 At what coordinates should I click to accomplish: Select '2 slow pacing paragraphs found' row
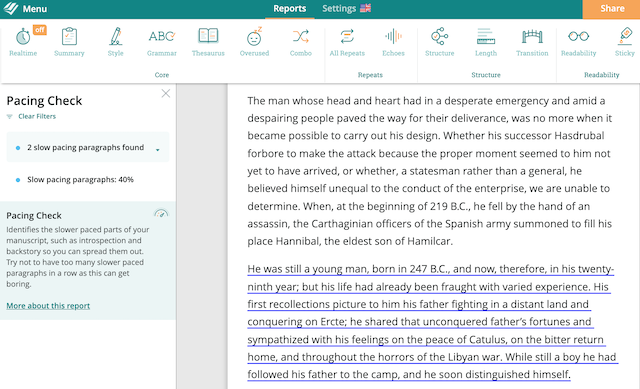[x=88, y=147]
